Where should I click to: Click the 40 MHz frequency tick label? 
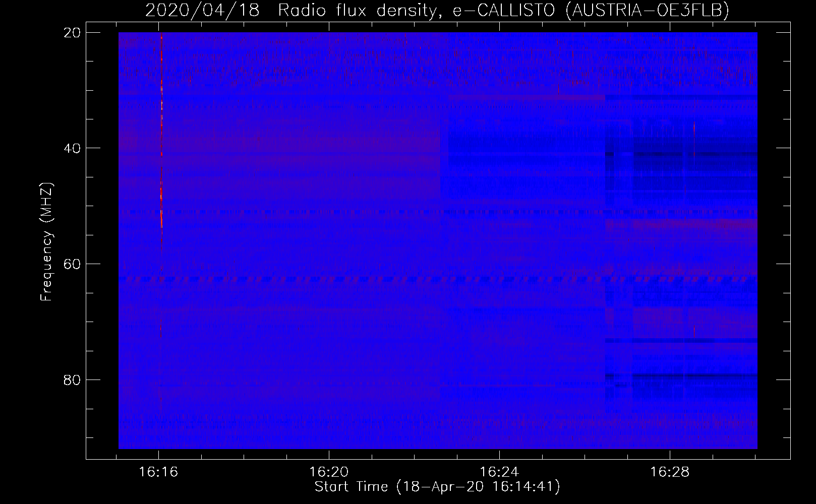coord(72,148)
